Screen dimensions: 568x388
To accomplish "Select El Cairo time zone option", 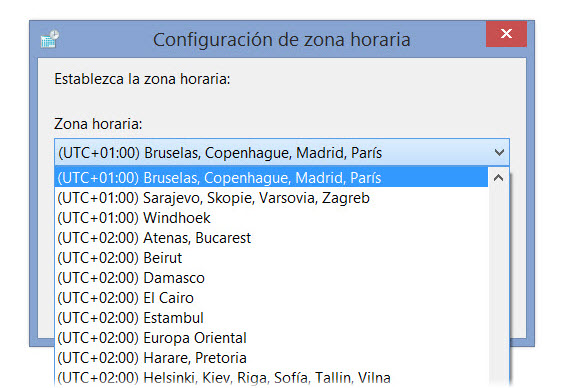I will [x=271, y=298].
